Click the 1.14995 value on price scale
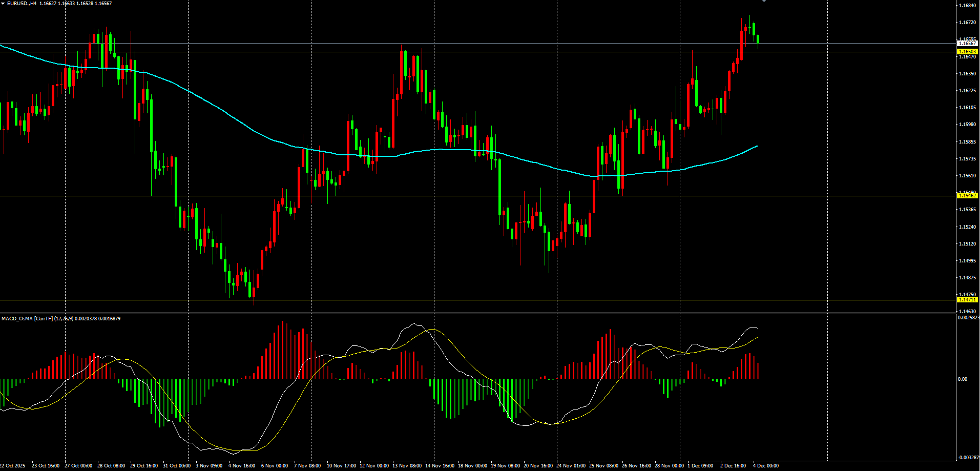This screenshot has height=471, width=980. pos(967,261)
